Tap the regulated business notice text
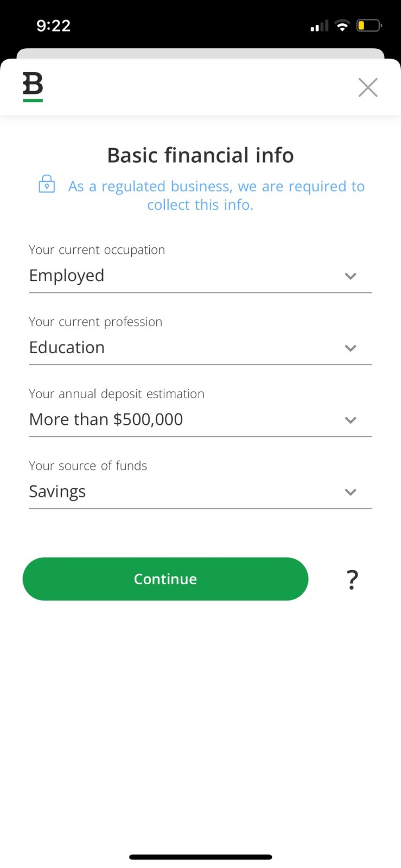Viewport: 401px width, 868px height. click(x=216, y=195)
